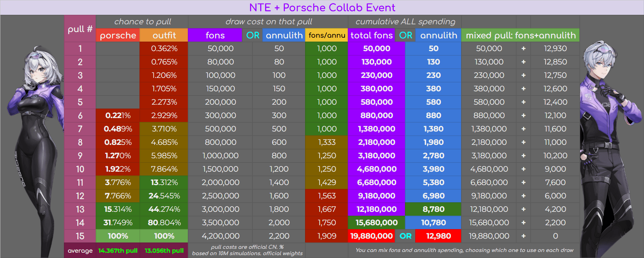Click the "80,000" fons draw cost
Screen dimensions: 644x258
coord(221,62)
